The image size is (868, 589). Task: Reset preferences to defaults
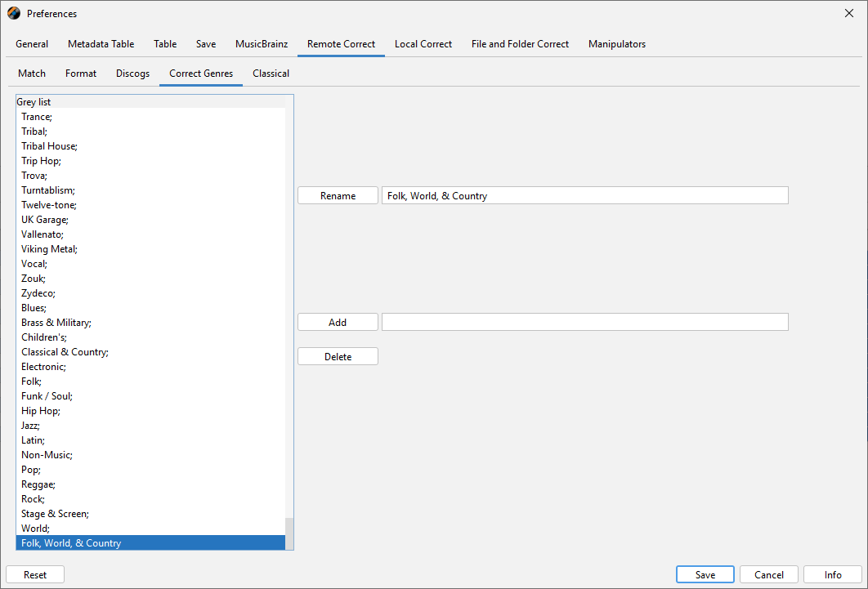(35, 575)
